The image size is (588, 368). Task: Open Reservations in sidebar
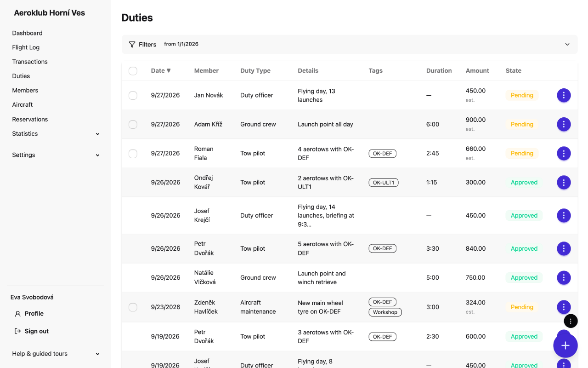(30, 119)
